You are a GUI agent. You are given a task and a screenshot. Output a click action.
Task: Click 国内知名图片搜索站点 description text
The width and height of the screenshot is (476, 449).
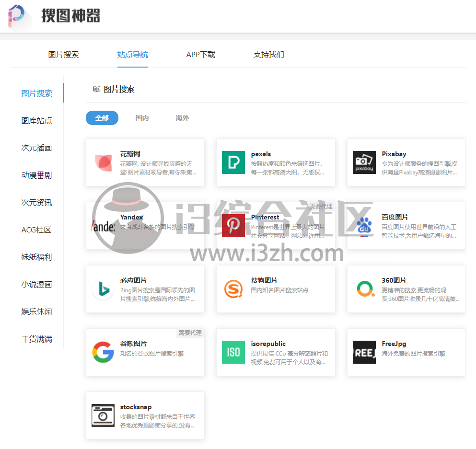coord(279,290)
